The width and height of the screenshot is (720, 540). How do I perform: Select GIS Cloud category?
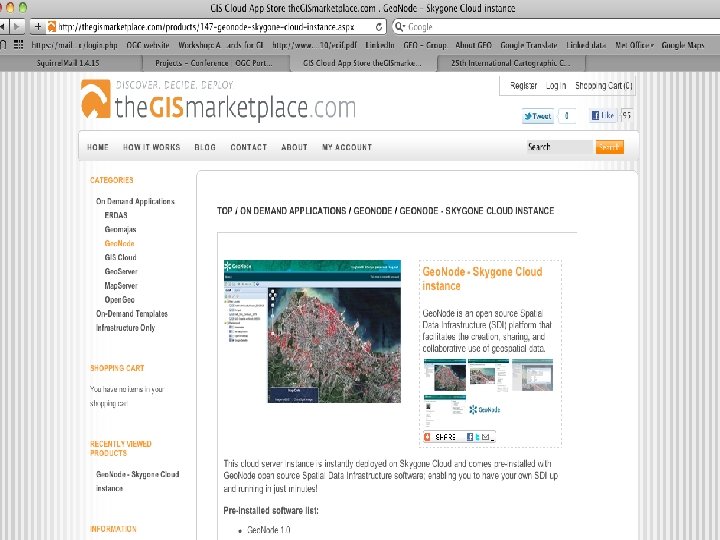(120, 257)
